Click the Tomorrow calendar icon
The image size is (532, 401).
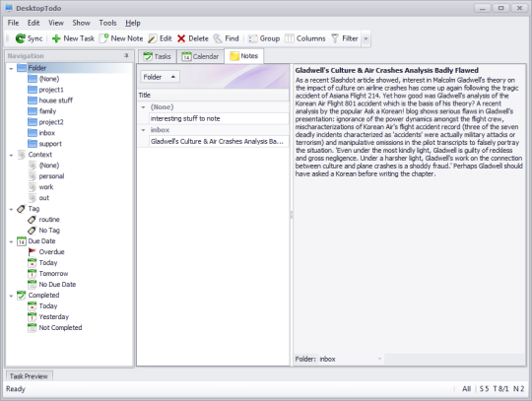(x=32, y=274)
